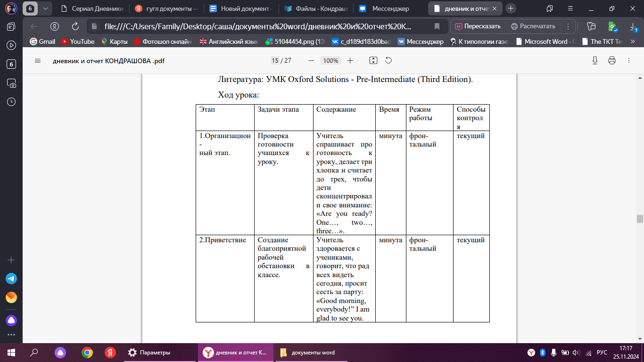Open документы word folder from taskbar
The height and width of the screenshot is (362, 644).
click(312, 353)
